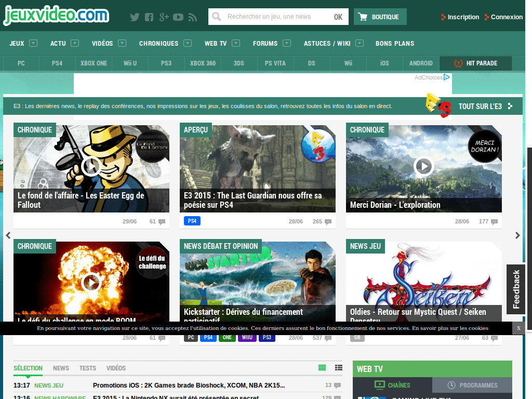Select the ANDROID platform tab

click(x=421, y=63)
